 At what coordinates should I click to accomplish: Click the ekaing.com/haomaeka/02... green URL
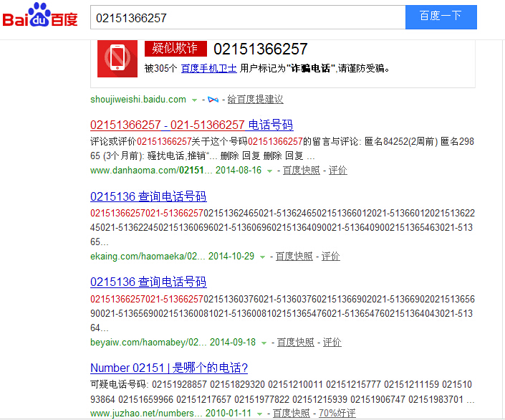point(148,257)
